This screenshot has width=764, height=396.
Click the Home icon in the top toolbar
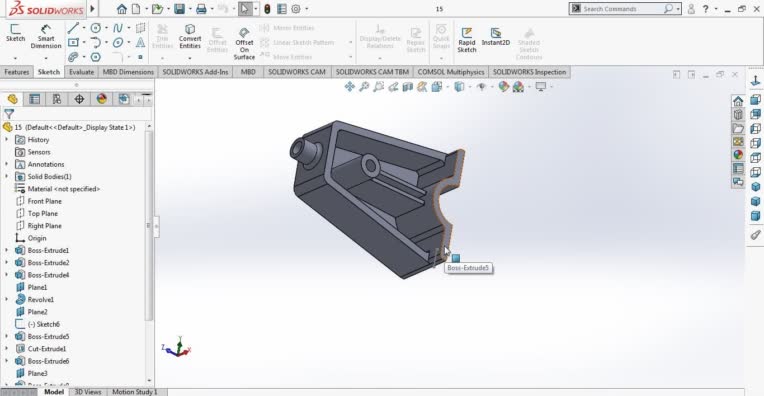(122, 9)
